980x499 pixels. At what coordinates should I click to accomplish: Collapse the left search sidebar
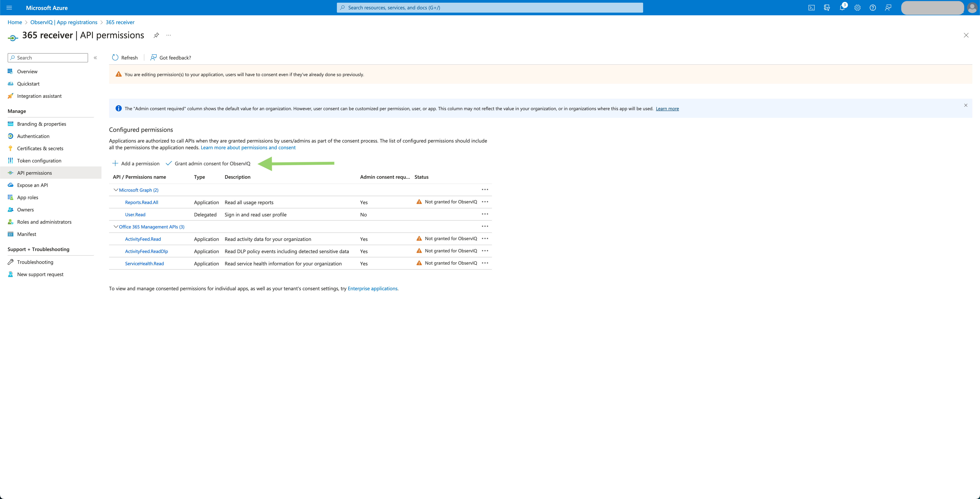click(96, 58)
